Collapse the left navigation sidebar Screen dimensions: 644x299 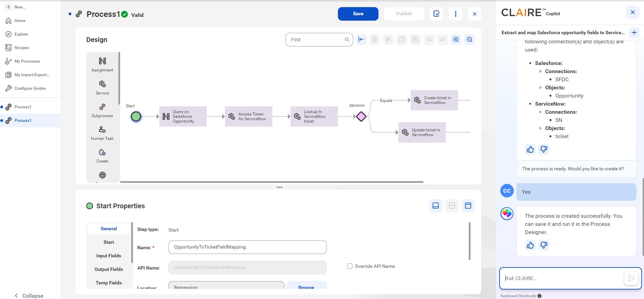[x=29, y=296]
